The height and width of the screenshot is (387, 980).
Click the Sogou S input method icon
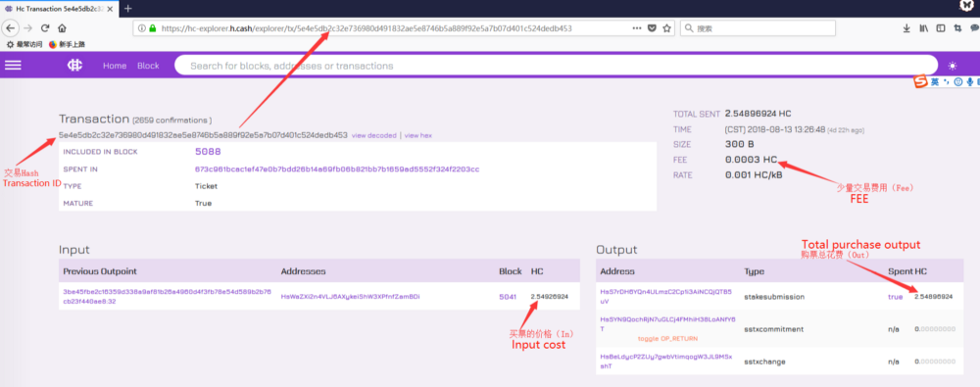920,82
